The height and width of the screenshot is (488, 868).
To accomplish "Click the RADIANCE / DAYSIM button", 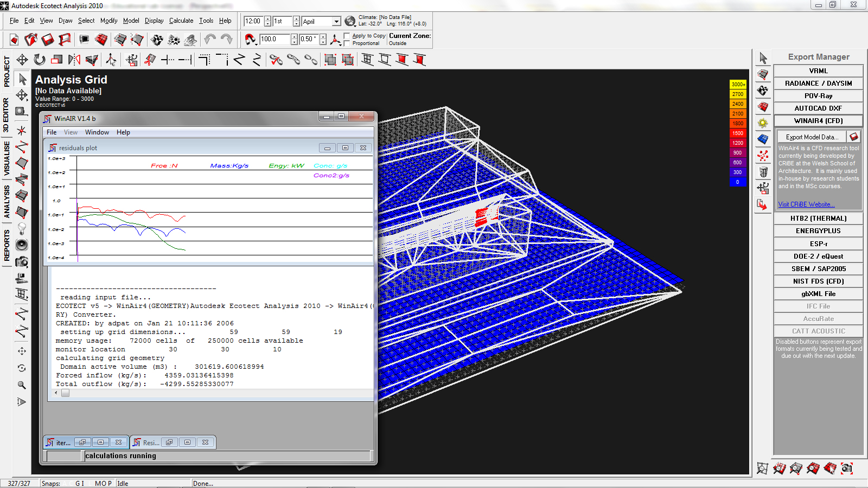I will click(818, 83).
